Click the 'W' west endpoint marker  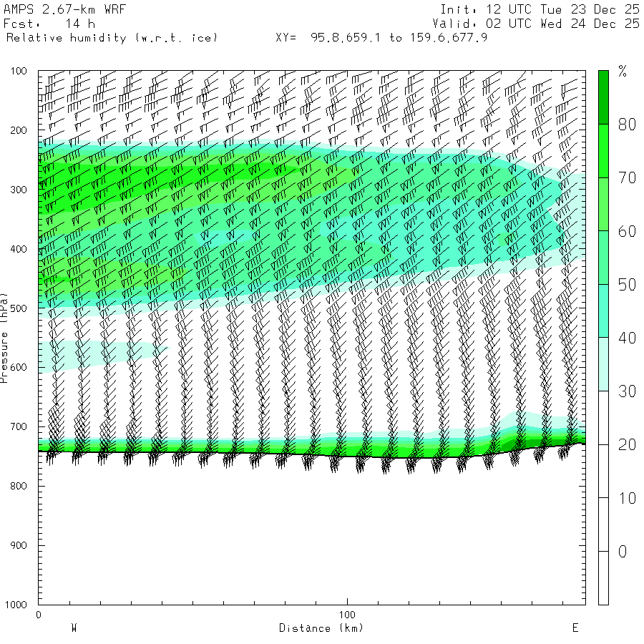tap(74, 628)
